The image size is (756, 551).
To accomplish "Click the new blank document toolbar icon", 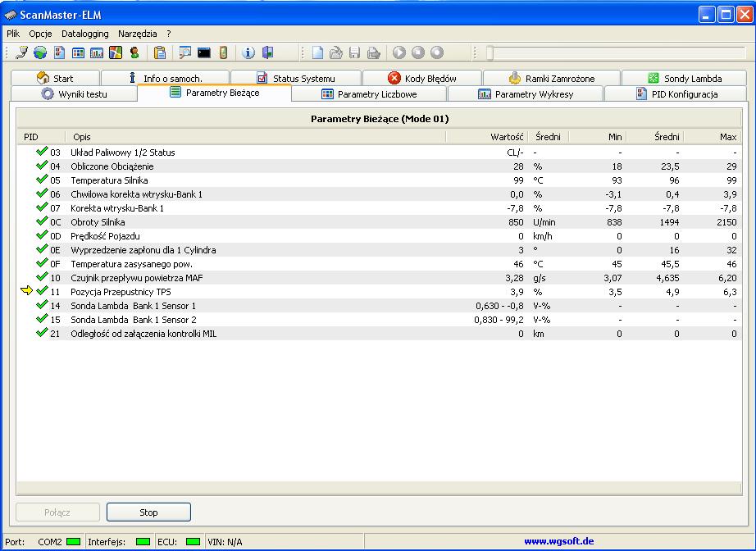I will pyautogui.click(x=317, y=52).
